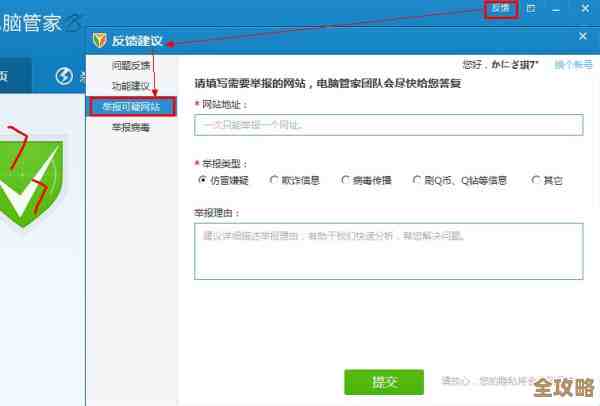
Task: Close the 反馈建议 dialog
Action: point(583,36)
